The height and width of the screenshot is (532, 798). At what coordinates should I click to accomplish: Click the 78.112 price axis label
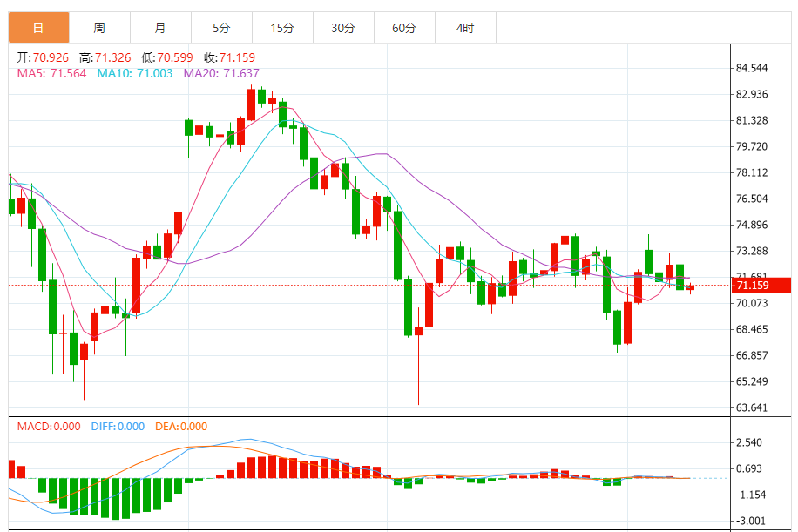[x=752, y=172]
